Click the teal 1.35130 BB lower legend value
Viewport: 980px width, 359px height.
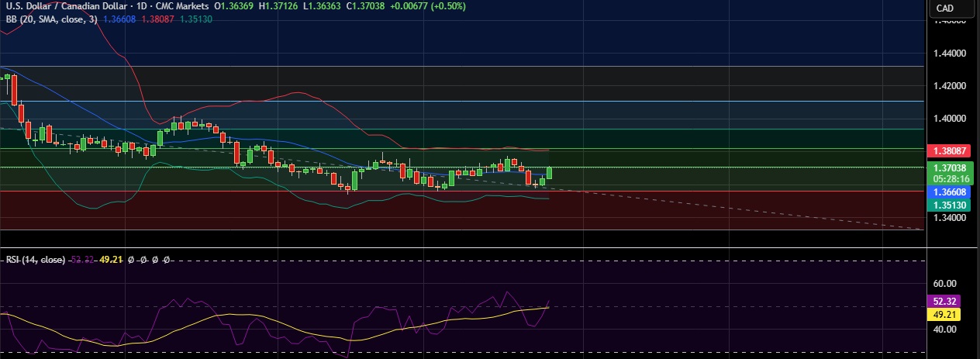click(x=197, y=19)
